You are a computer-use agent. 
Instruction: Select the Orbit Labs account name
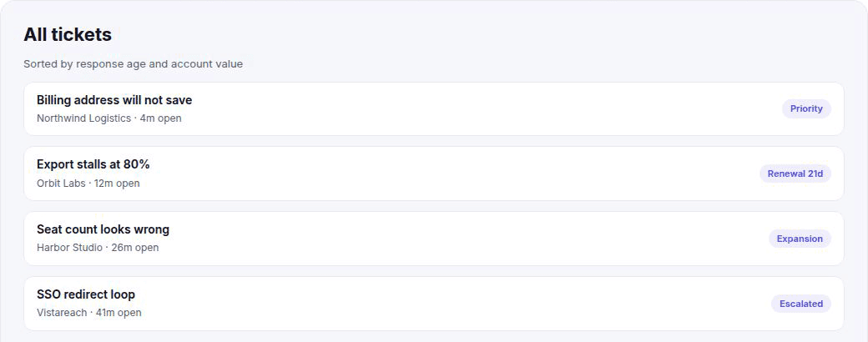[61, 184]
